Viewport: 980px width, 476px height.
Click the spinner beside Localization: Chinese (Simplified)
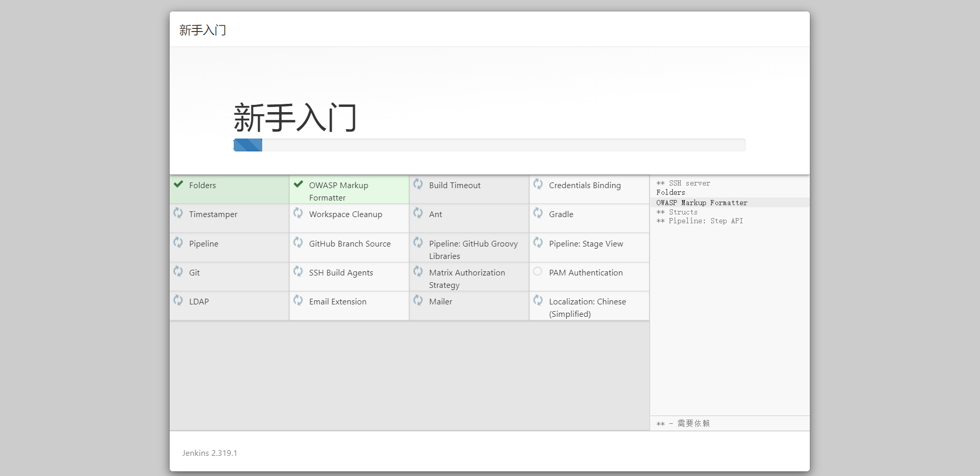(538, 300)
